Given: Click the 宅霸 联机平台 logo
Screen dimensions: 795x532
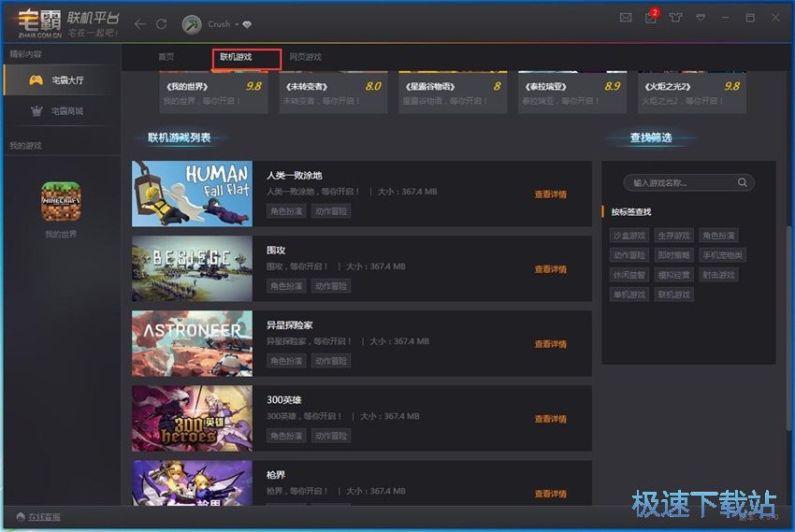Looking at the screenshot, I should 68,23.
